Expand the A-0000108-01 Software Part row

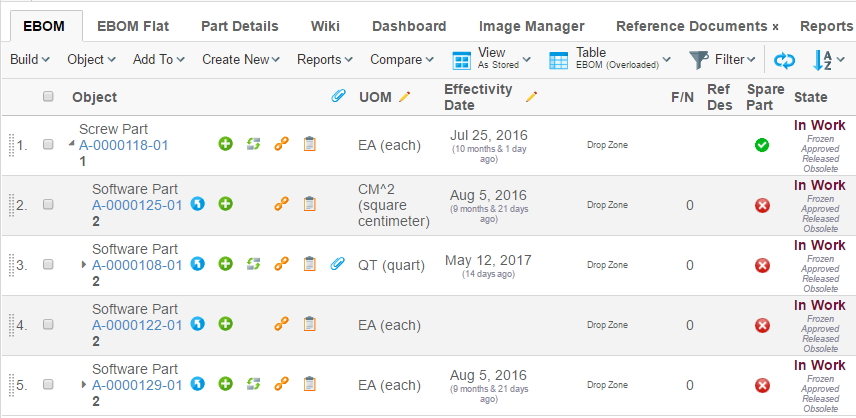(x=84, y=265)
